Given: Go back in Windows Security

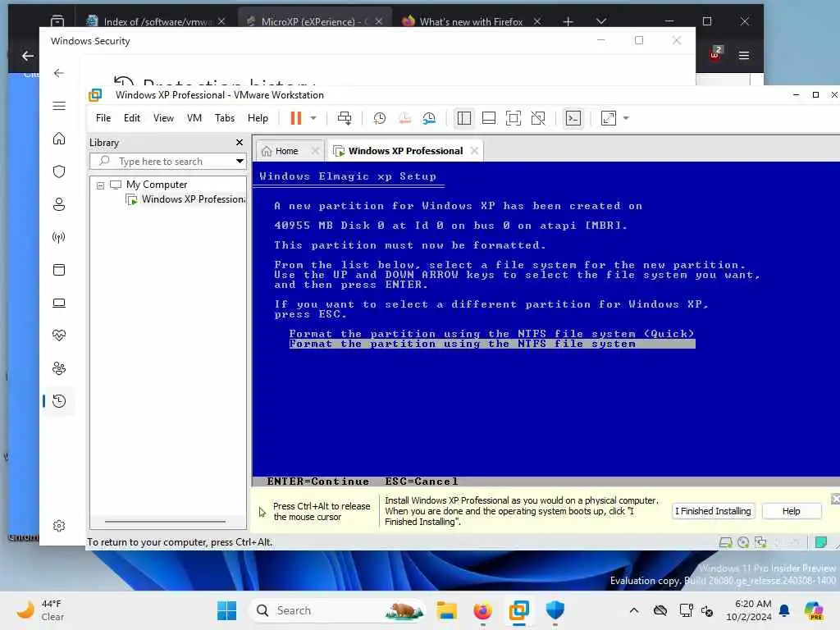Looking at the screenshot, I should [59, 73].
